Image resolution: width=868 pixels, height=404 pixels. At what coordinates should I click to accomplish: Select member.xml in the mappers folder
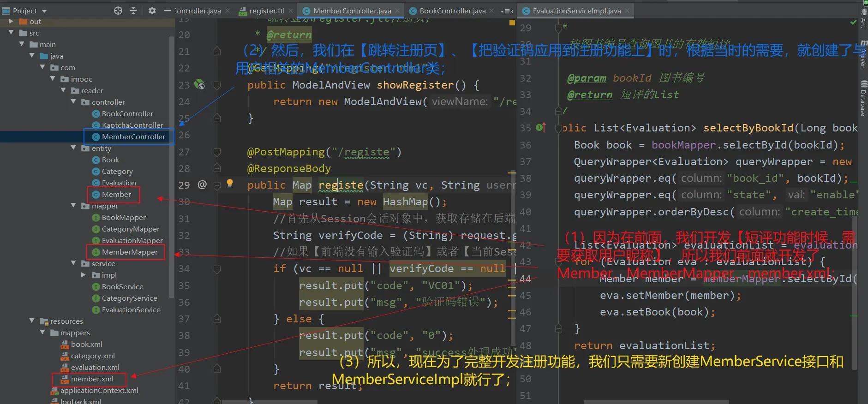(x=92, y=379)
